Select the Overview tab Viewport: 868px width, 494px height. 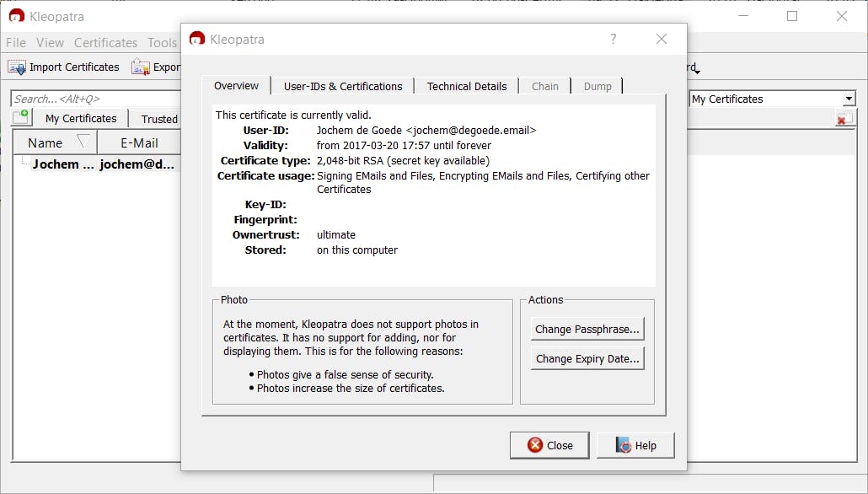coord(236,86)
